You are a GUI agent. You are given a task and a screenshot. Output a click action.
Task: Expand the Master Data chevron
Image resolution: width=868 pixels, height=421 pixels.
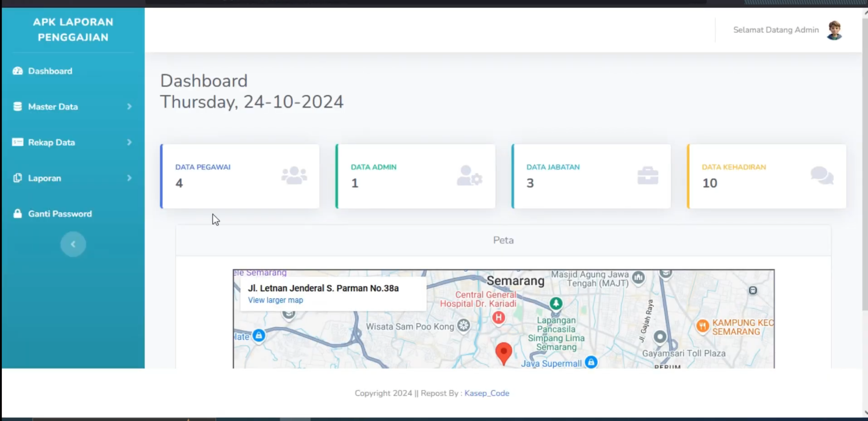click(x=129, y=107)
